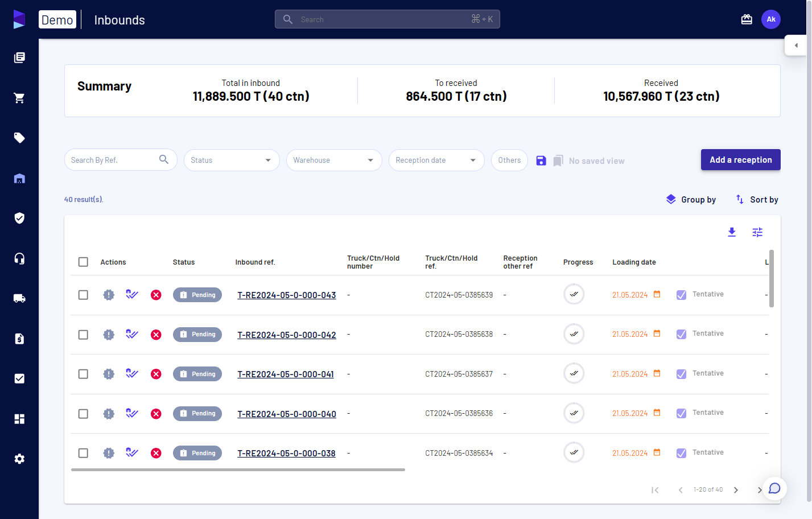Expand the Group by options
The height and width of the screenshot is (519, 812).
pos(691,200)
